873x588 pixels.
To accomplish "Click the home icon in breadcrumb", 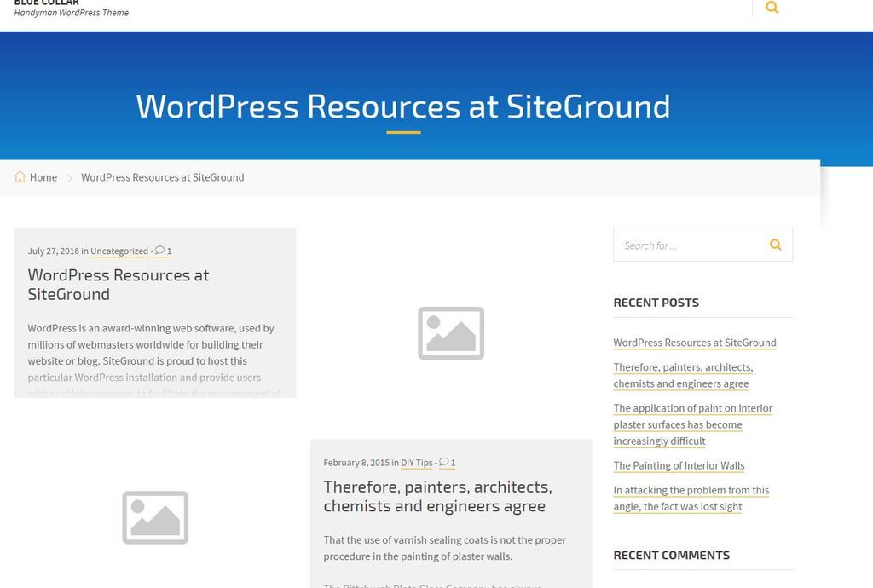I will tap(20, 177).
